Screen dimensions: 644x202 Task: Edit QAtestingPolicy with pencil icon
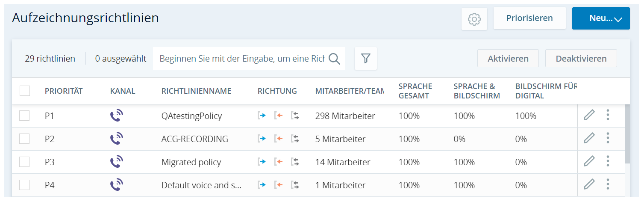589,115
